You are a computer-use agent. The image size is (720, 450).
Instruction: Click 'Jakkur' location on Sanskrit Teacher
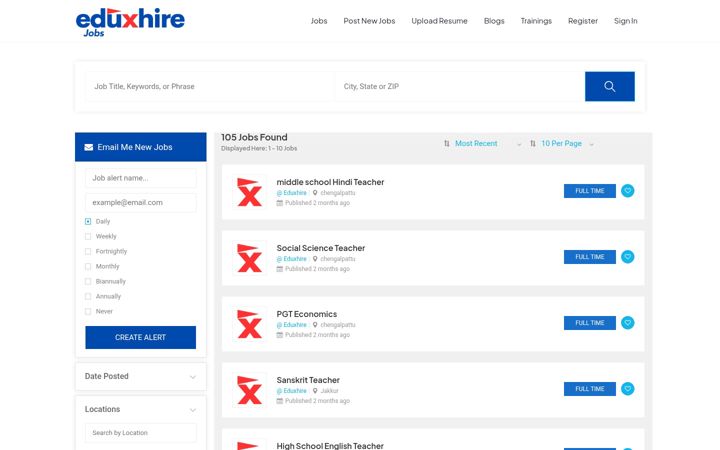329,391
